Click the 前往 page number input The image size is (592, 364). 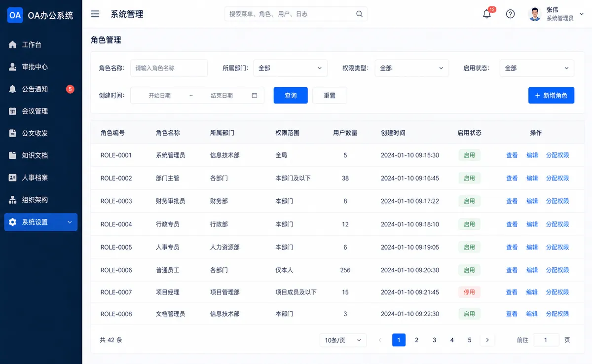tap(546, 340)
